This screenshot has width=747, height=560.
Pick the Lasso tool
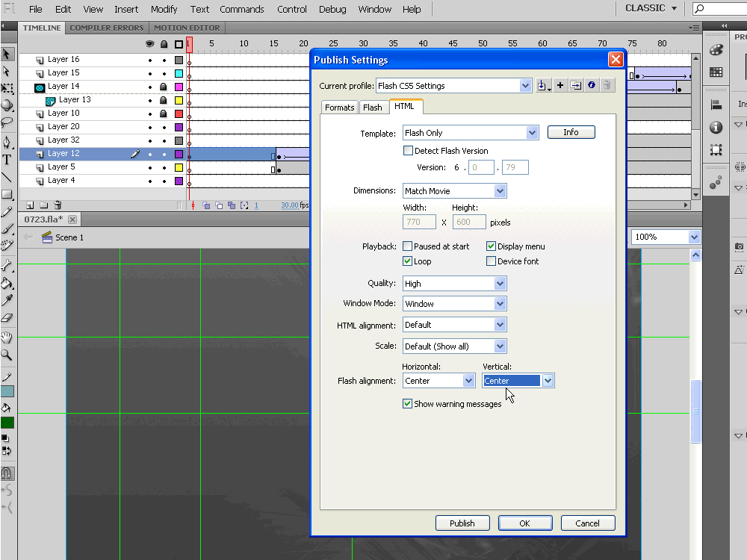pyautogui.click(x=7, y=123)
